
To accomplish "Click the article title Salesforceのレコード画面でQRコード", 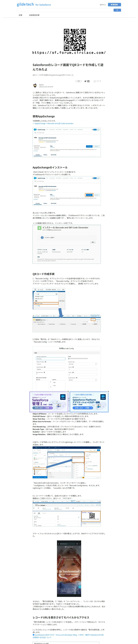I will click(68, 67).
